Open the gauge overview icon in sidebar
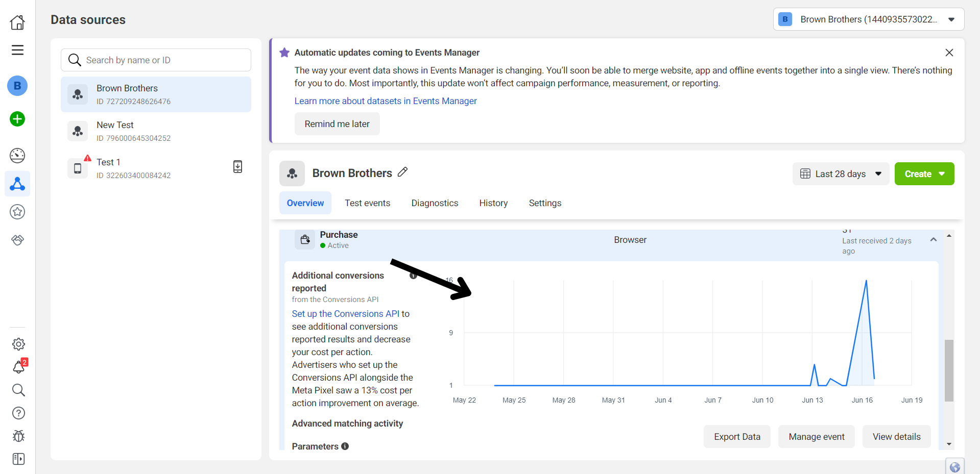The height and width of the screenshot is (474, 980). pos(17,156)
